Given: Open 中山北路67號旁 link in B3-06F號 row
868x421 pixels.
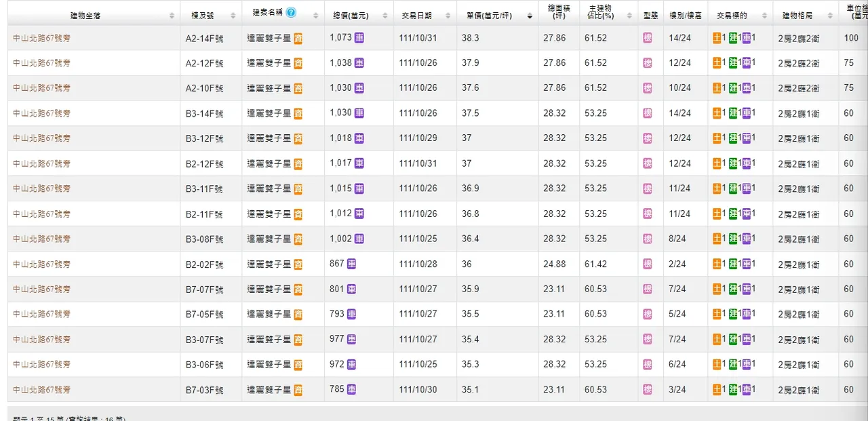Looking at the screenshot, I should tap(41, 364).
